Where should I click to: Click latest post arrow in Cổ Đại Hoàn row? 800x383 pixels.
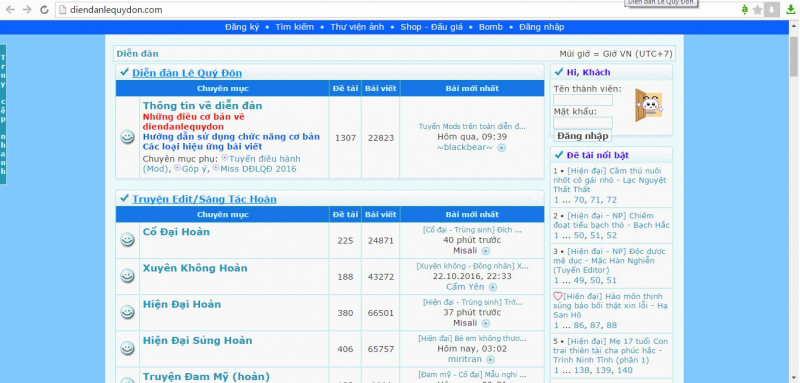pos(486,251)
